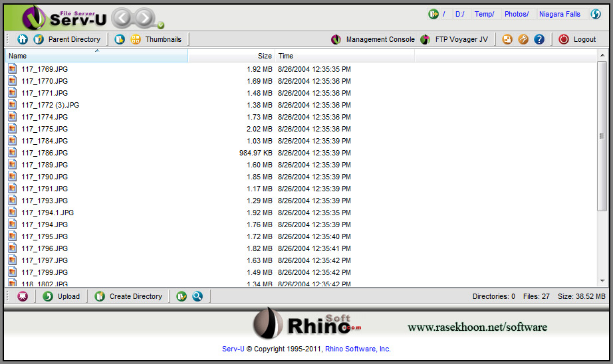
Task: Navigate to the root slash breadcrumb
Action: click(443, 14)
